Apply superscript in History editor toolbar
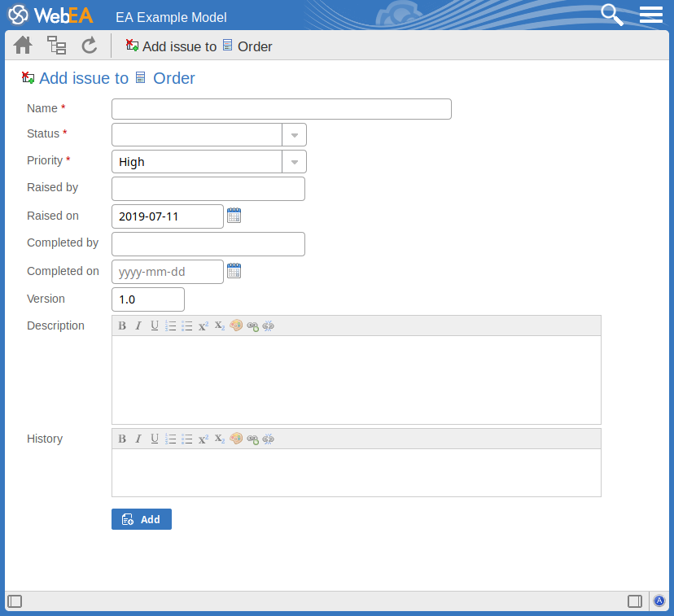The width and height of the screenshot is (674, 616). click(204, 439)
